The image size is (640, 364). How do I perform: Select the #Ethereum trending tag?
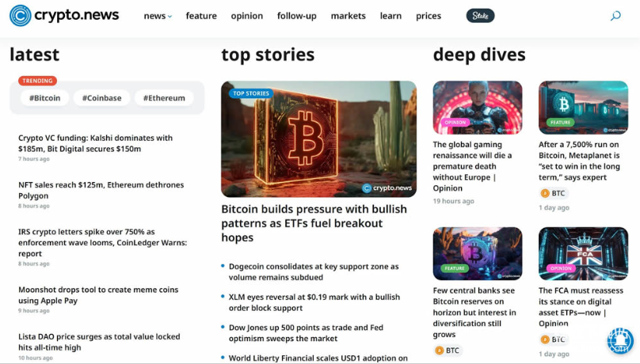(x=164, y=98)
